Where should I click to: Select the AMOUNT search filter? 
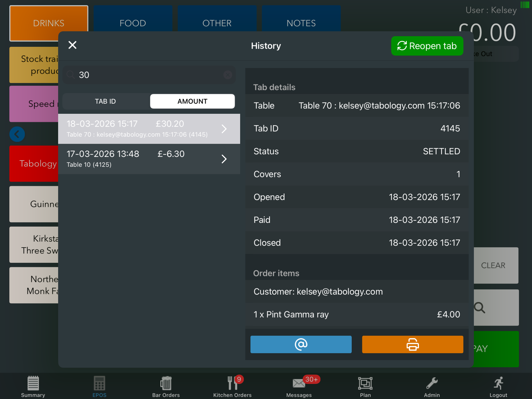click(192, 101)
